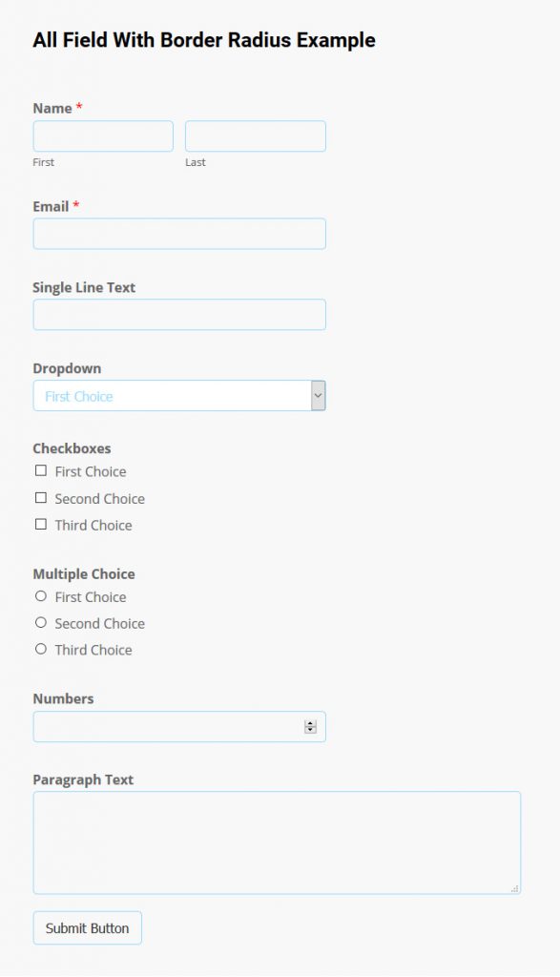Click the Last name input field

pos(255,135)
